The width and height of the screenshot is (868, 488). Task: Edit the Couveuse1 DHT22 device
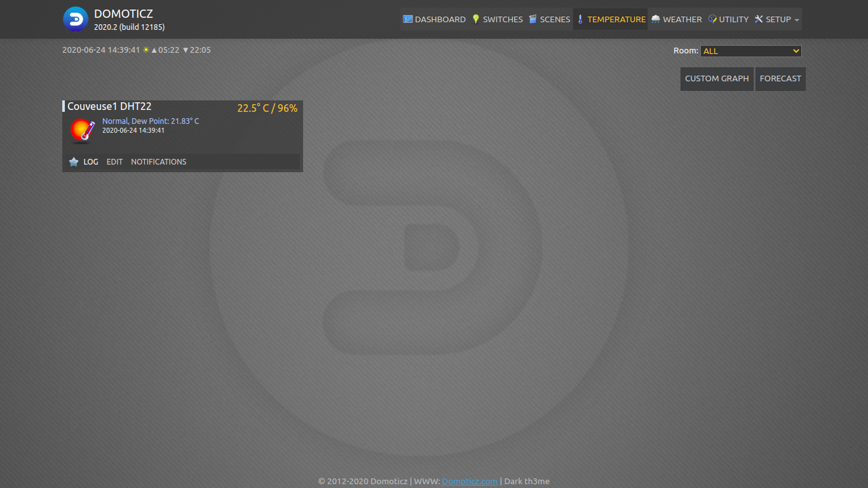[114, 162]
